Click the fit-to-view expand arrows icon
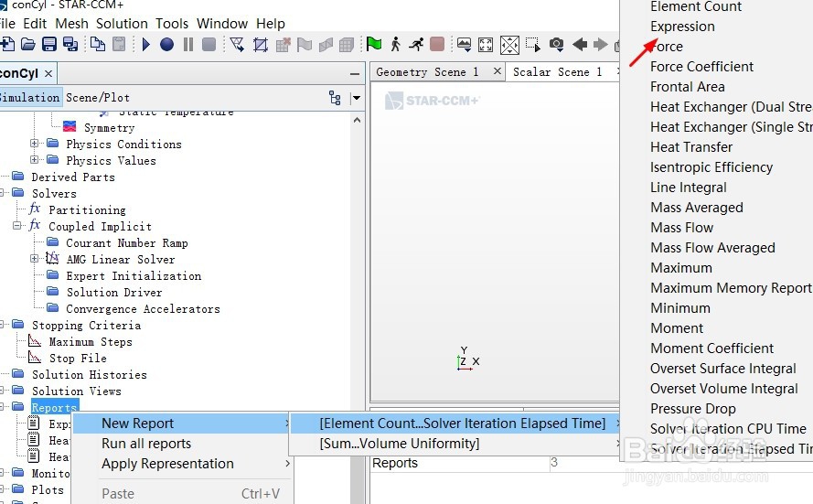 (486, 45)
